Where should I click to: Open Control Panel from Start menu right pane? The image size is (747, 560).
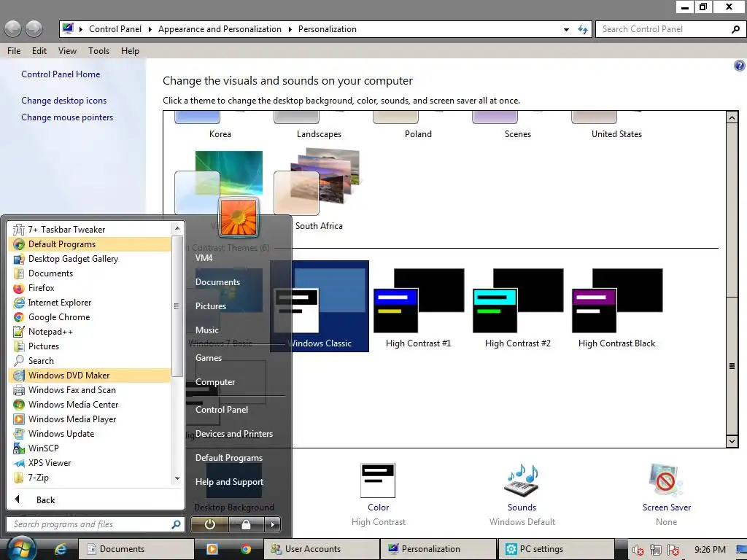click(222, 410)
